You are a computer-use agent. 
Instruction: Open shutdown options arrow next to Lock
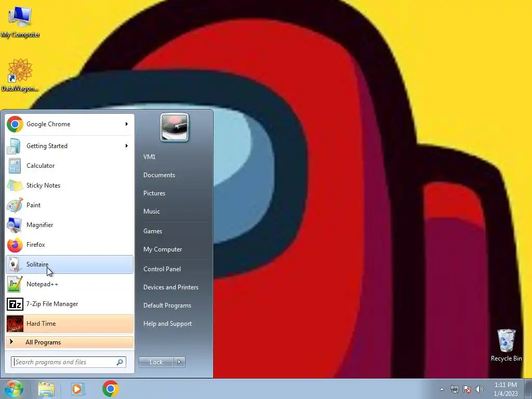179,362
